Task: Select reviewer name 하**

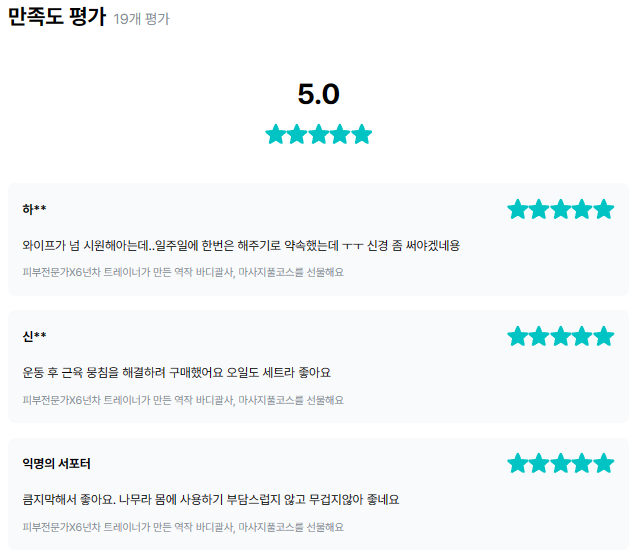Action: click(x=34, y=209)
